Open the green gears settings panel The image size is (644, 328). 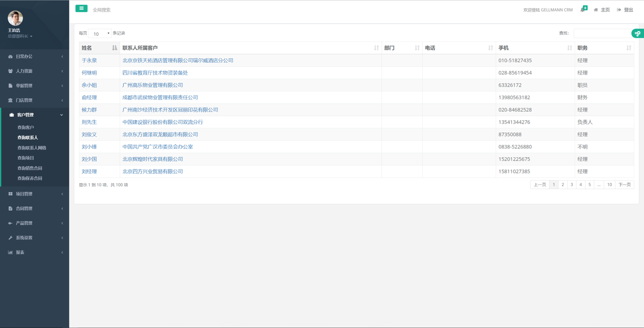point(637,33)
